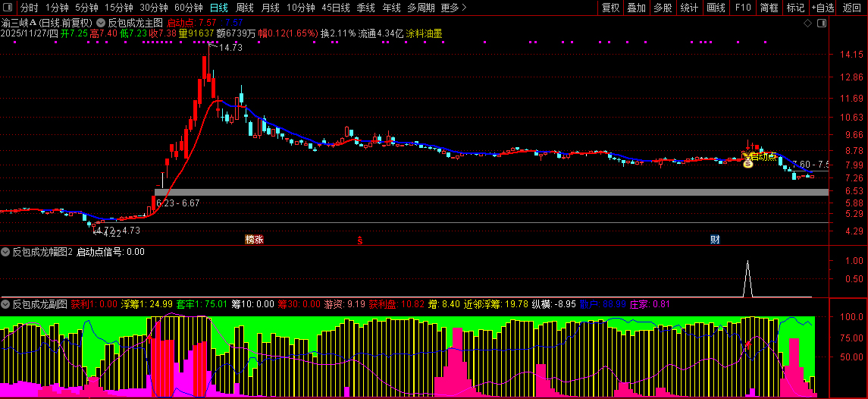The width and height of the screenshot is (868, 399).
Task: Click the 财 badge under the chart
Action: pyautogui.click(x=715, y=240)
